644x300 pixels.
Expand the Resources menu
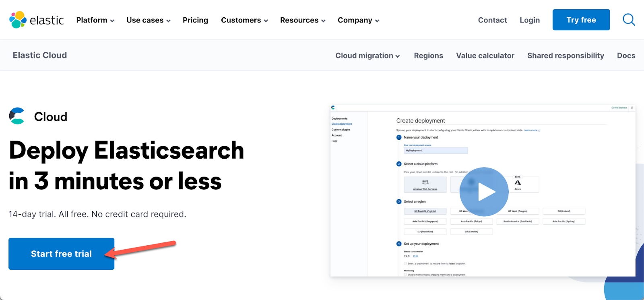pyautogui.click(x=303, y=20)
